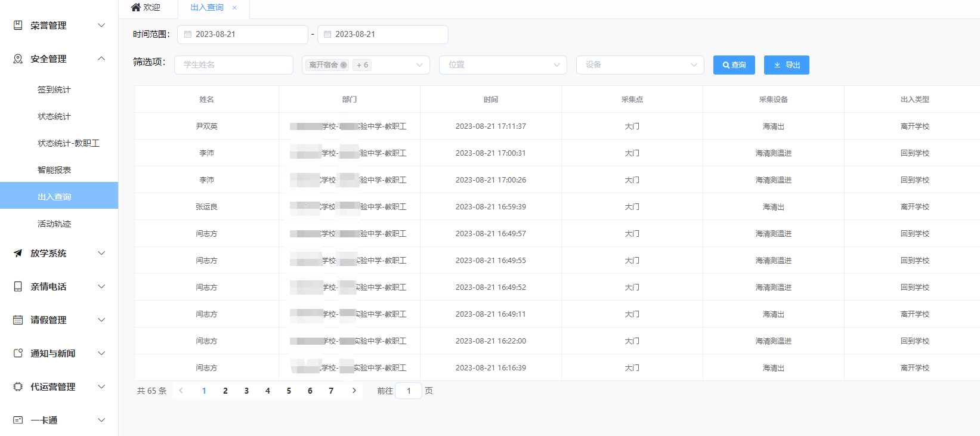Open the 位置 dropdown

pyautogui.click(x=503, y=65)
